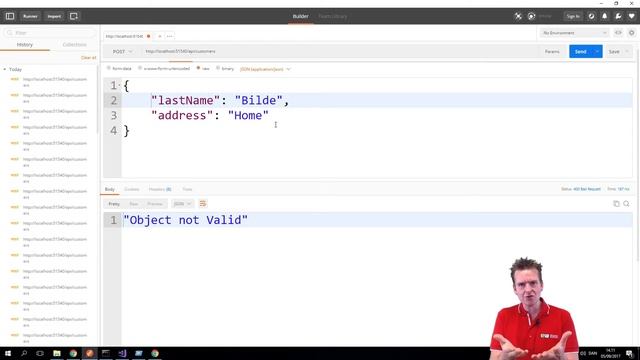Copy the response to clipboard
640x360 pixels.
(x=616, y=204)
